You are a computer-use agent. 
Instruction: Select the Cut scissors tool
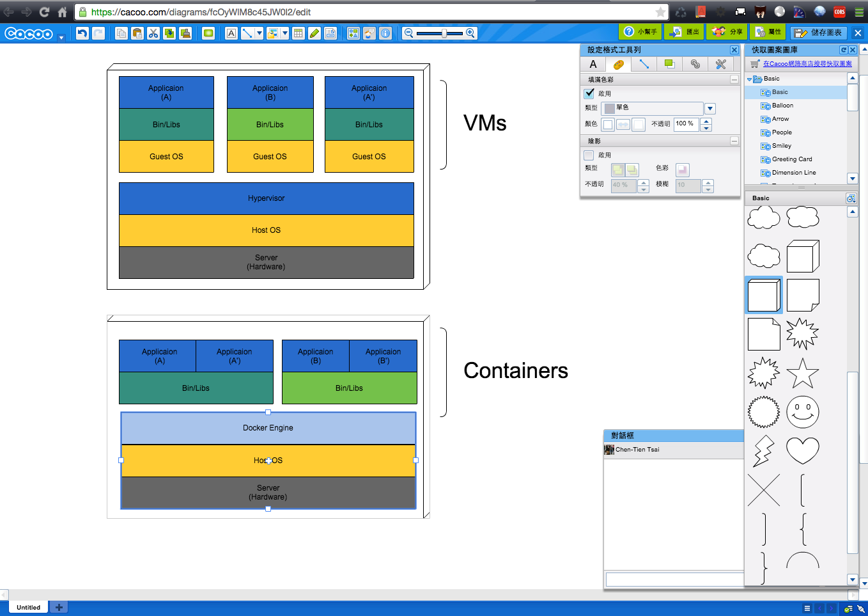point(153,33)
